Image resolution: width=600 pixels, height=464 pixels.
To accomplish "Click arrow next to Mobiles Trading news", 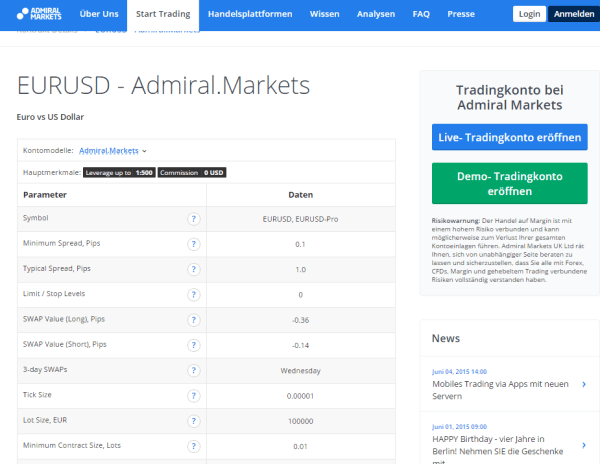I will tap(584, 384).
